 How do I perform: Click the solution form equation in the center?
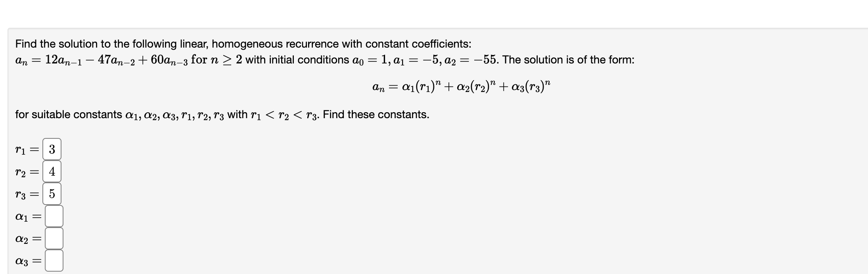(461, 86)
